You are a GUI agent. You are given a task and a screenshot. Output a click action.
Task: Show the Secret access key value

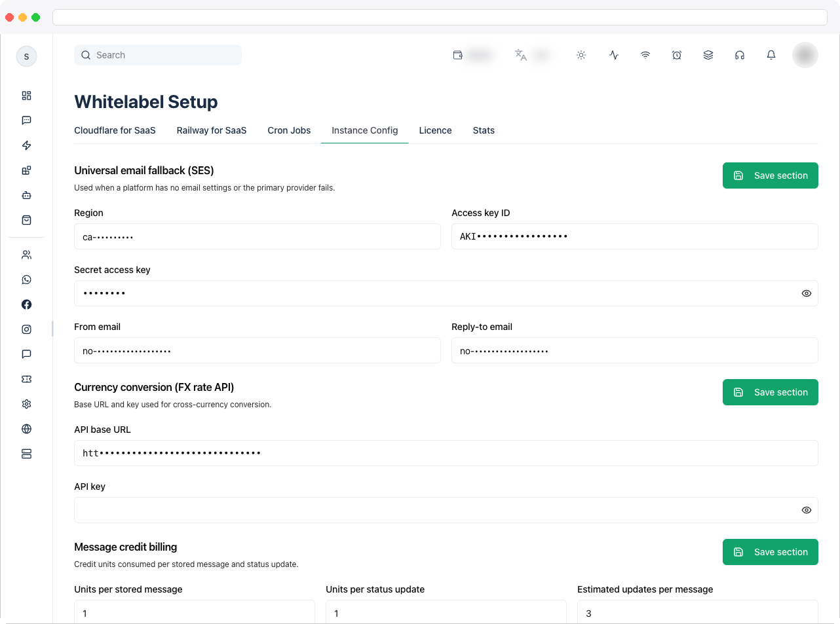click(807, 293)
